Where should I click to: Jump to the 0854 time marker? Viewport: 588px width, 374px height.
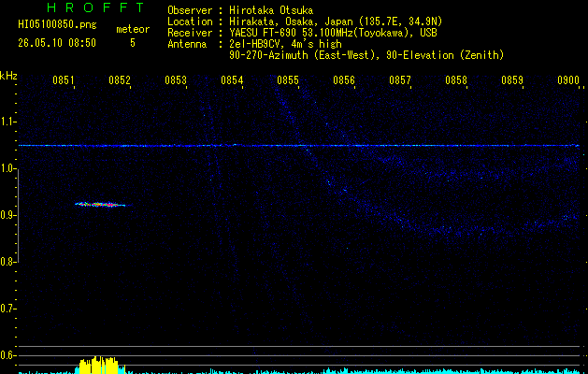[x=232, y=79]
